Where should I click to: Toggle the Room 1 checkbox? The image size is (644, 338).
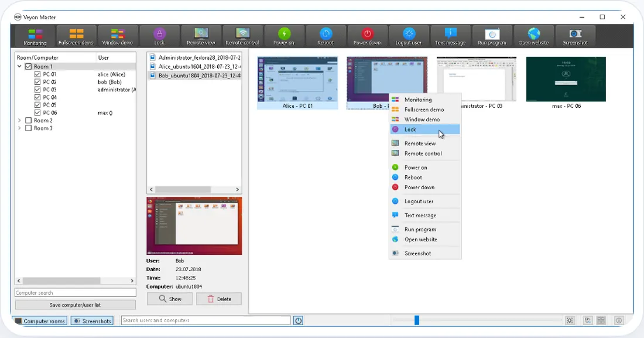pos(28,66)
